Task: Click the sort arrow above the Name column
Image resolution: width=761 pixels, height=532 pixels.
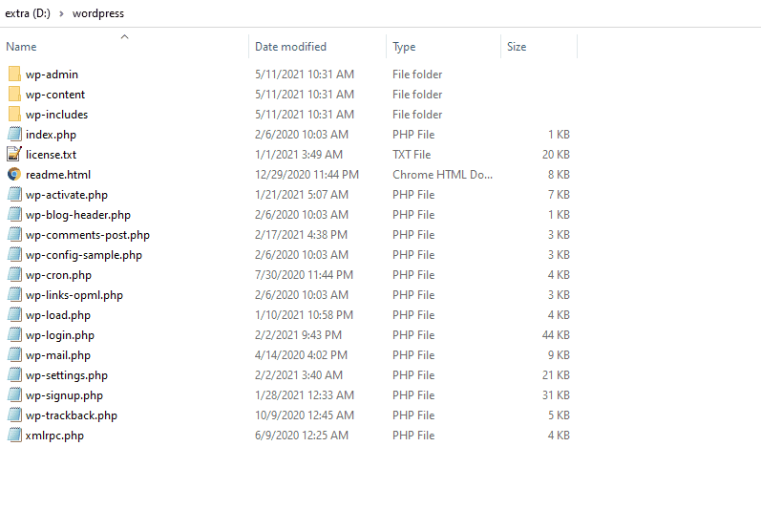Action: [125, 37]
